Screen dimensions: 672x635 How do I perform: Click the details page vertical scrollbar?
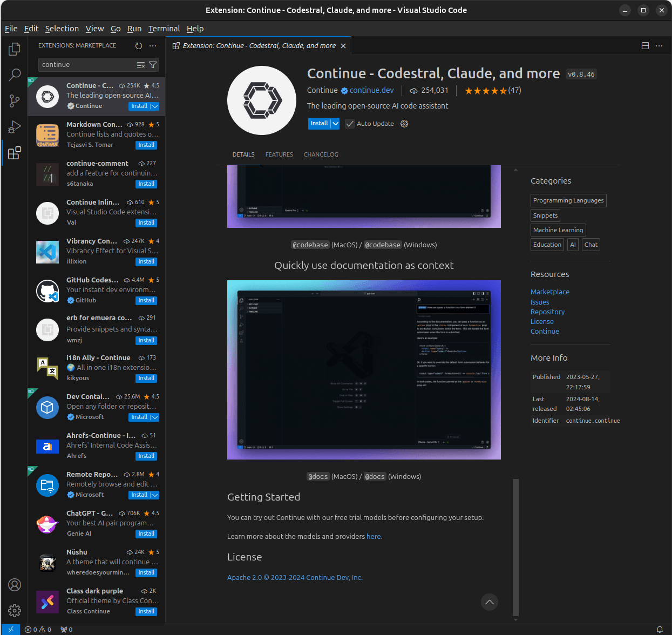tap(515, 545)
